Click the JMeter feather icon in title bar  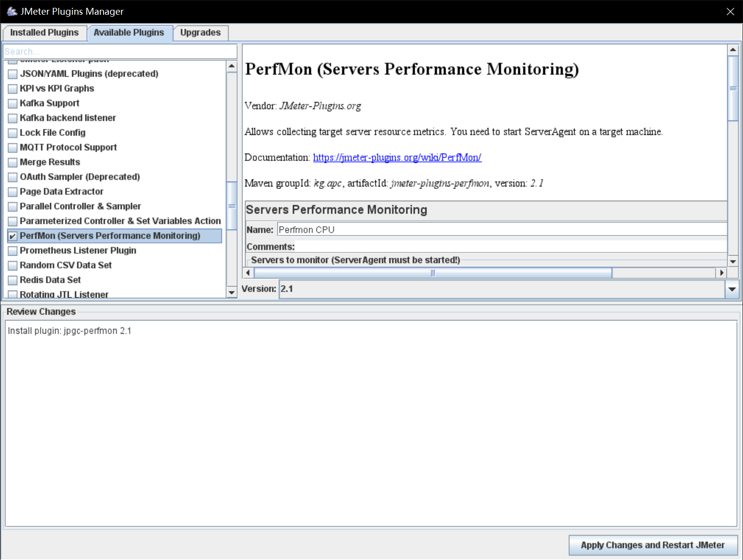pyautogui.click(x=12, y=11)
